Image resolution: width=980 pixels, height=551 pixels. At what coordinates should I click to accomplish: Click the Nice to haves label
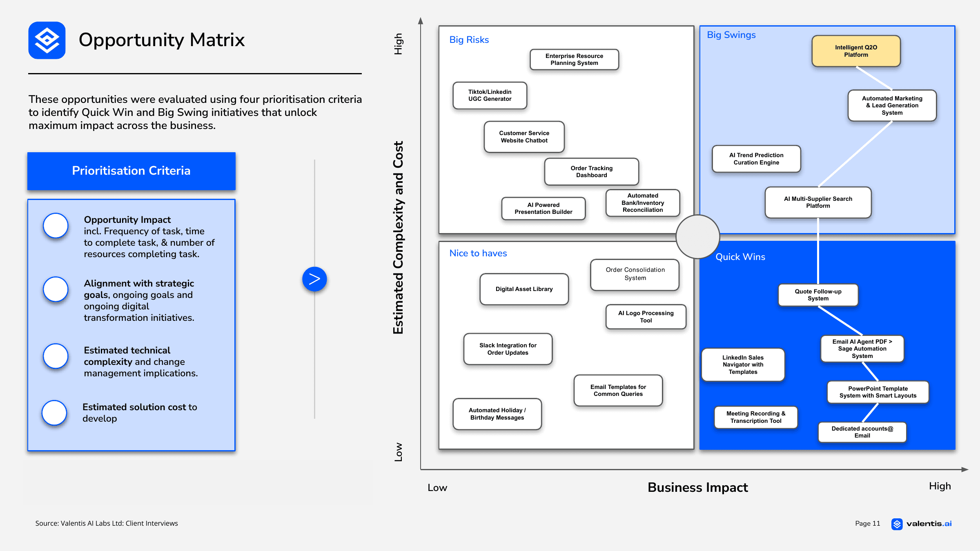478,253
